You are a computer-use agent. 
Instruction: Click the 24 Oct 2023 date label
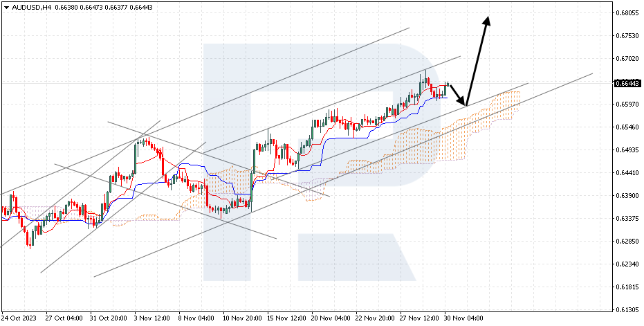click(18, 318)
